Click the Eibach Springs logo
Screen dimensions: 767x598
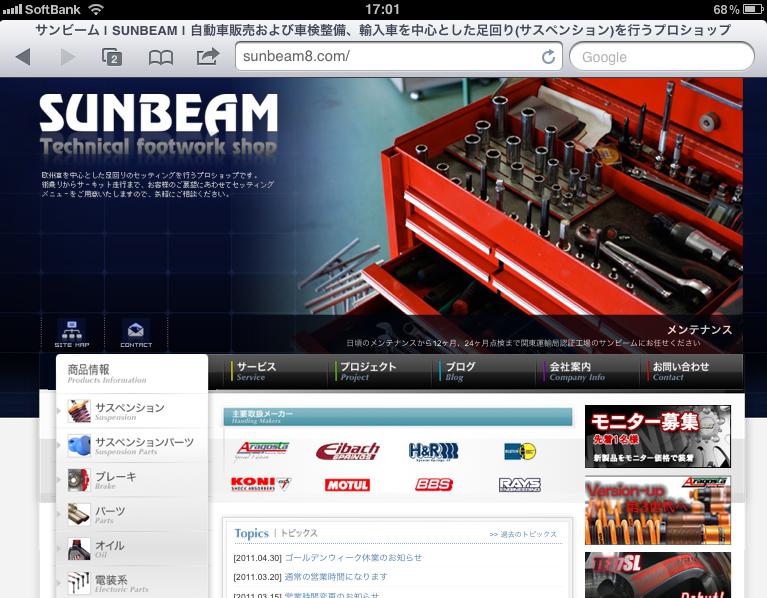pyautogui.click(x=347, y=451)
